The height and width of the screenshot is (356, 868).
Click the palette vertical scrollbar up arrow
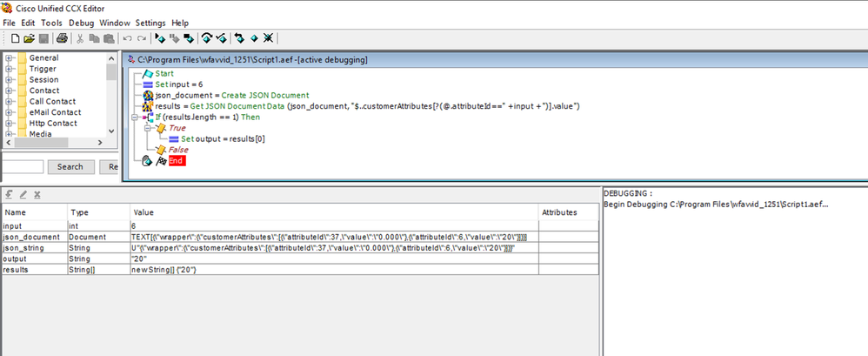tap(111, 58)
